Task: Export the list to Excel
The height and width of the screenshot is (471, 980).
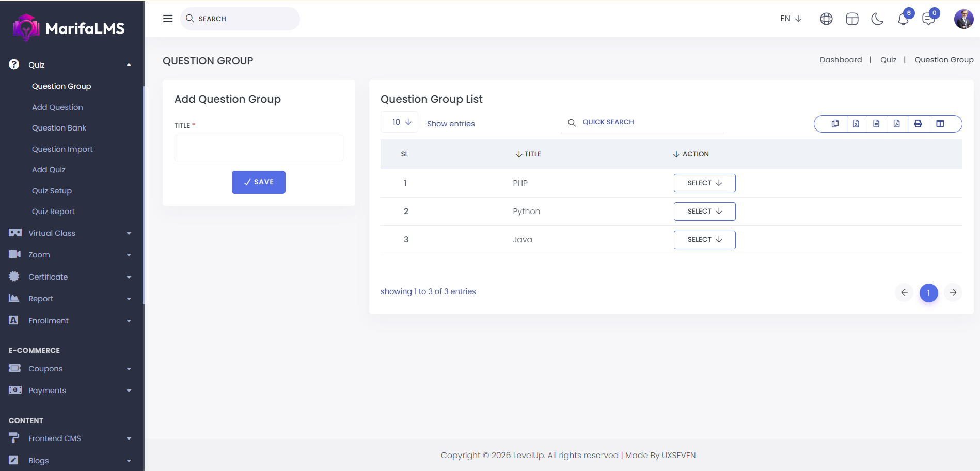Action: [856, 124]
